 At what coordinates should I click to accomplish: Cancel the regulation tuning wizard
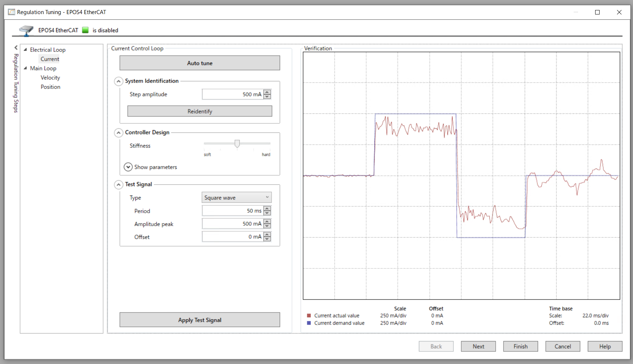[563, 347]
